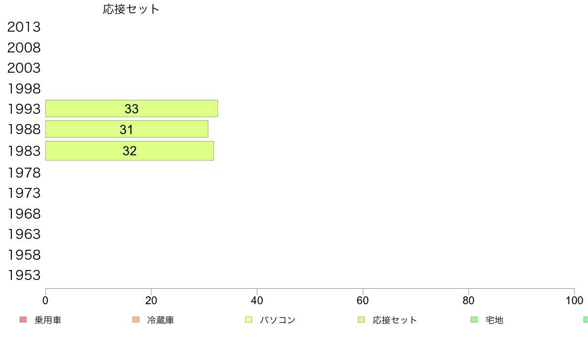Select the 1993 bar labeled 33

click(x=132, y=108)
